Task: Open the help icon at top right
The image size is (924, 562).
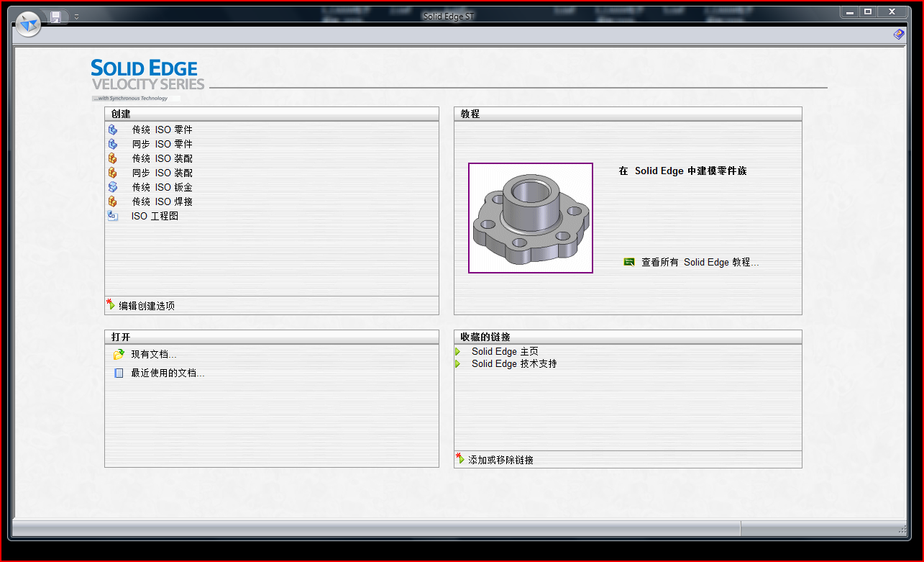Action: click(x=899, y=34)
